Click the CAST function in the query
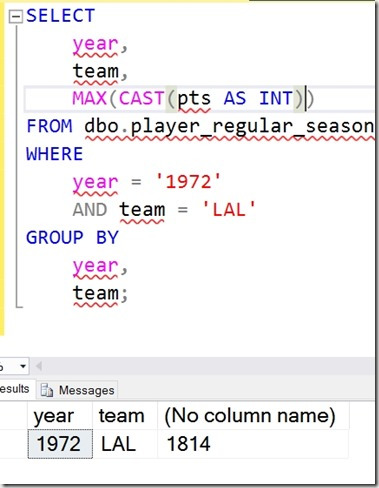 (x=142, y=98)
